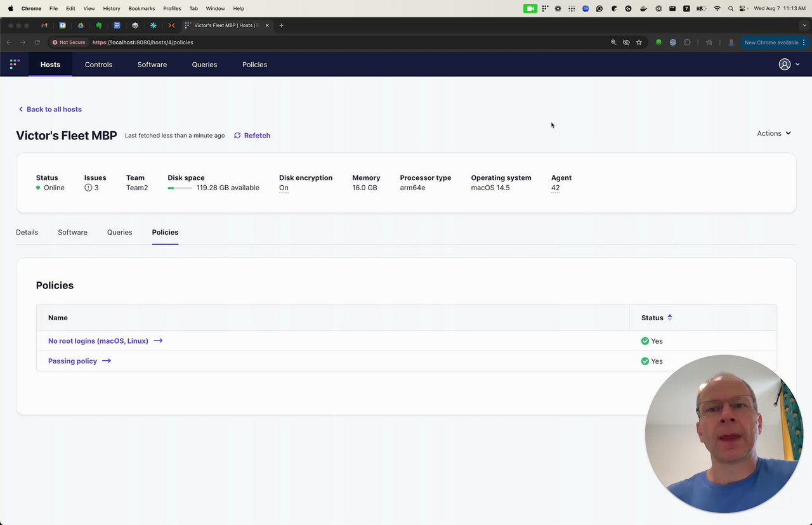Open the Chrome extensions puzzle icon
The width and height of the screenshot is (812, 525).
tap(687, 42)
